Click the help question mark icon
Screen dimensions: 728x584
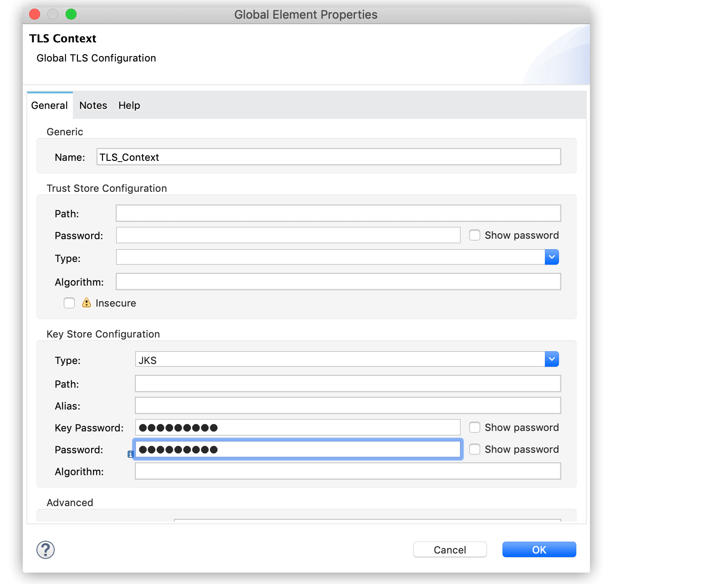[x=46, y=550]
